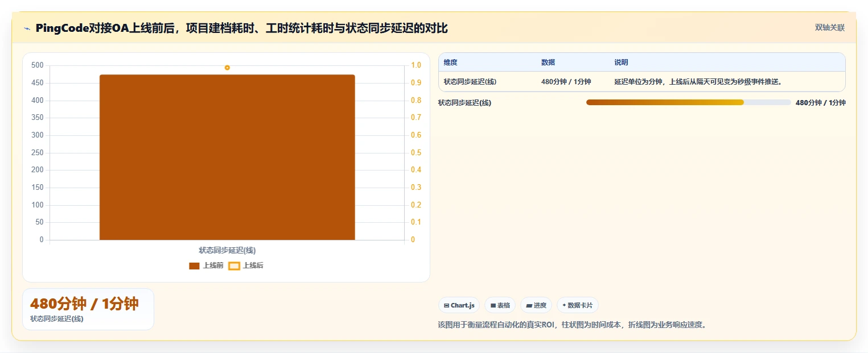Click the 1.0 tick on the right axis

[416, 65]
